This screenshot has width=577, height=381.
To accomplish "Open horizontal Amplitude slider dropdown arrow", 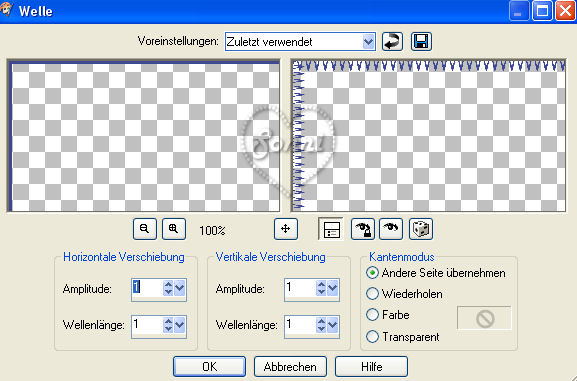I will (x=180, y=289).
